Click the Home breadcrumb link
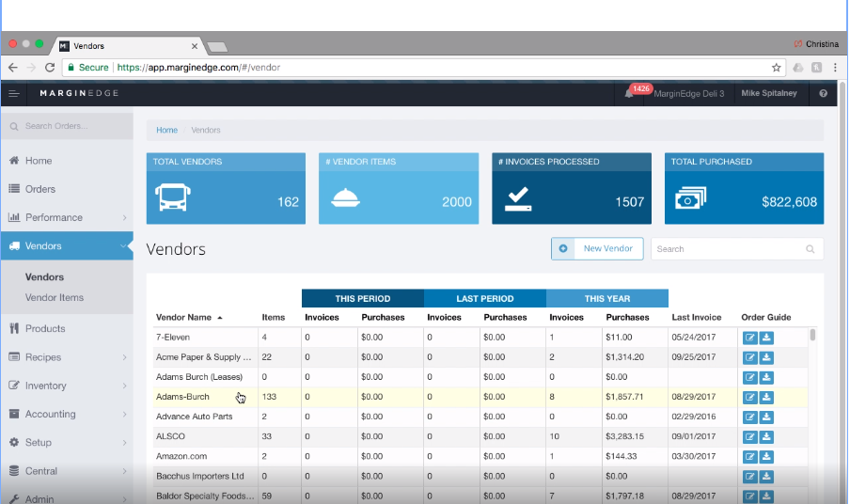This screenshot has height=504, width=850. 166,130
